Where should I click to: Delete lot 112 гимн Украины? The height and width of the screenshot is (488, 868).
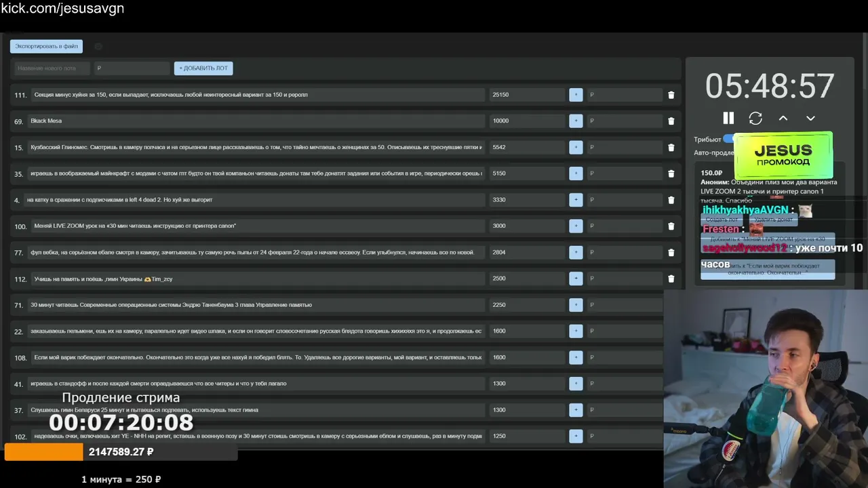point(671,279)
